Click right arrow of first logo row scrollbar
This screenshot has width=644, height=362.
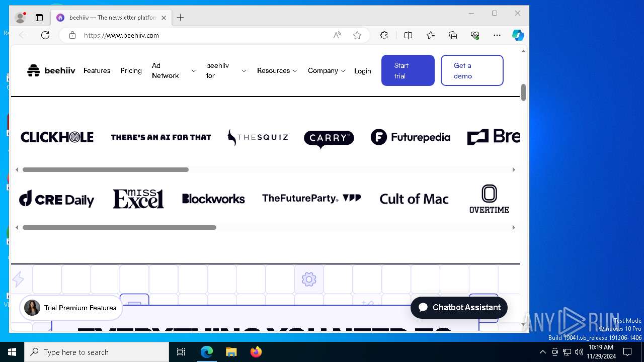click(514, 170)
